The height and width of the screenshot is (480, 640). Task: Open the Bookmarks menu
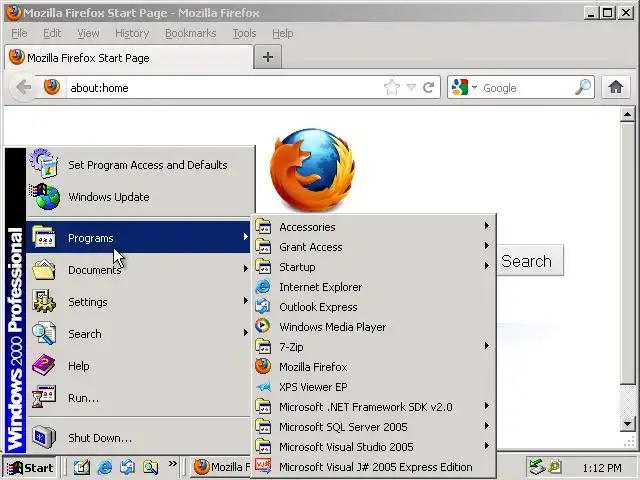(191, 33)
